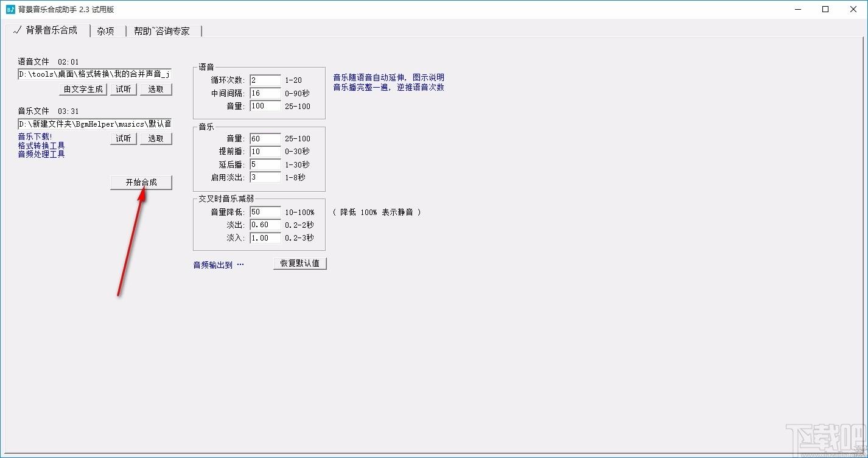Open the 音频输出到 ··· link
Screen dimensions: 868x458
219,265
